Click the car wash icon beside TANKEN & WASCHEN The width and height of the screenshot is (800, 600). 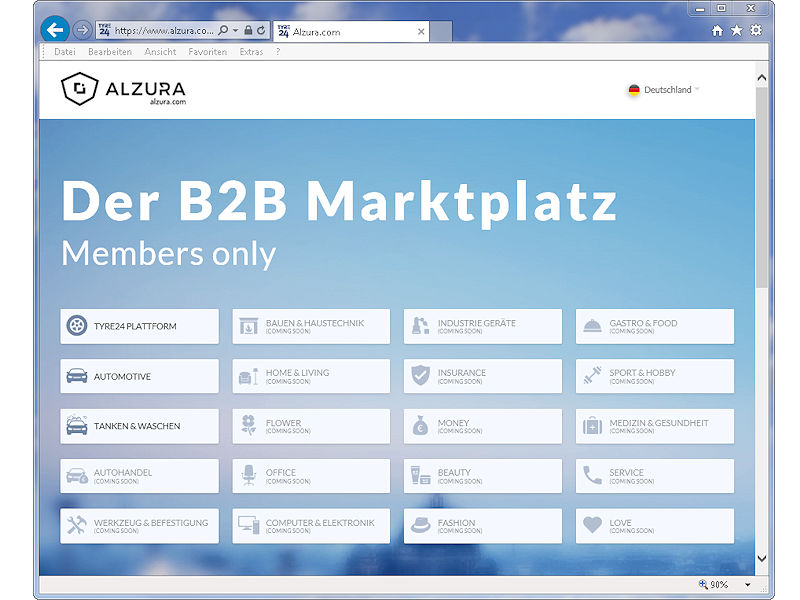tap(77, 425)
